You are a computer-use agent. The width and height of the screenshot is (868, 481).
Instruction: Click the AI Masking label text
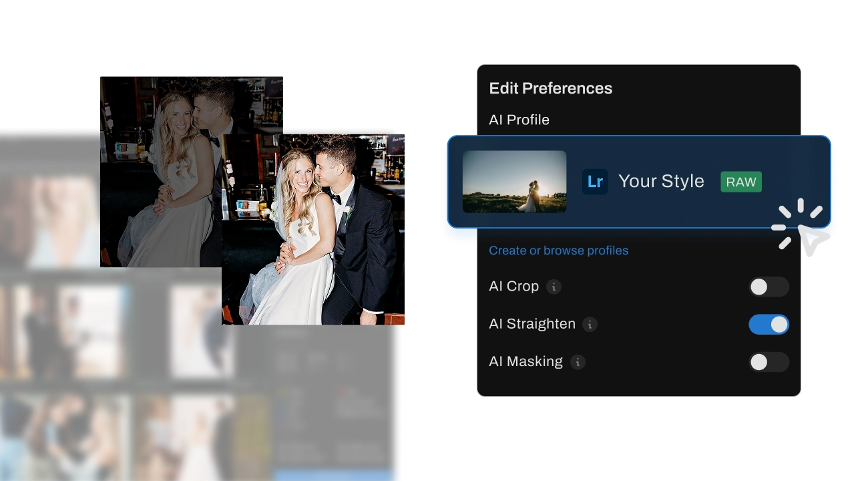tap(525, 361)
